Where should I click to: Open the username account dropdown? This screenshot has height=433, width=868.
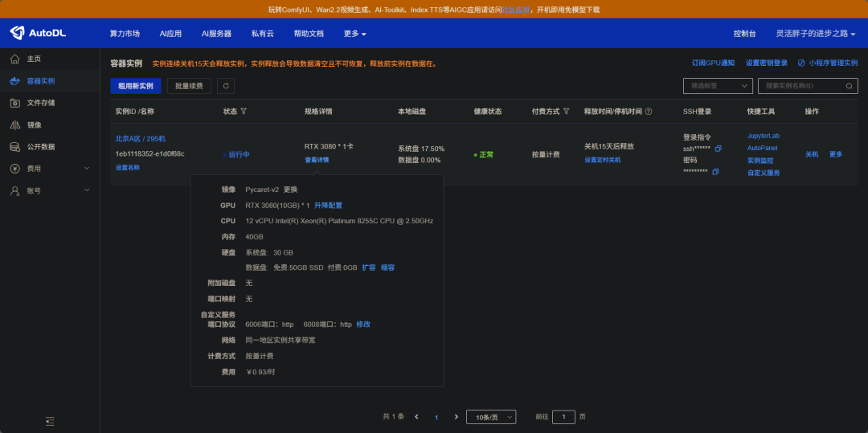point(816,34)
